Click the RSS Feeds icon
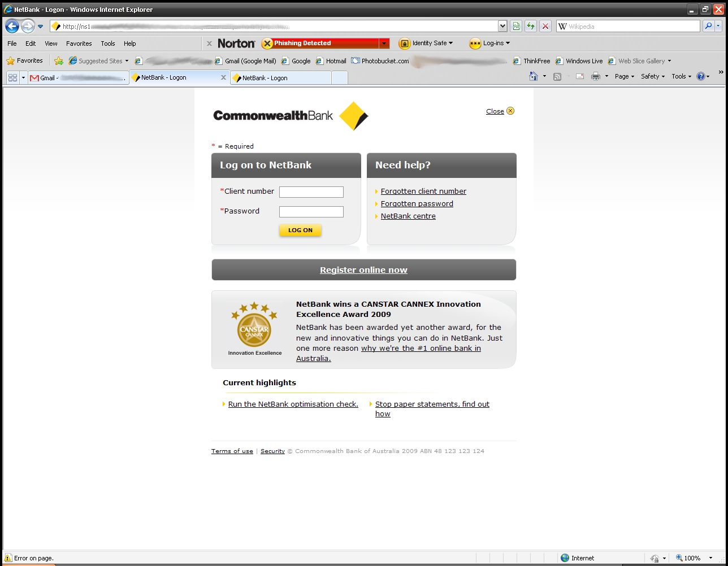This screenshot has width=728, height=566. point(557,76)
